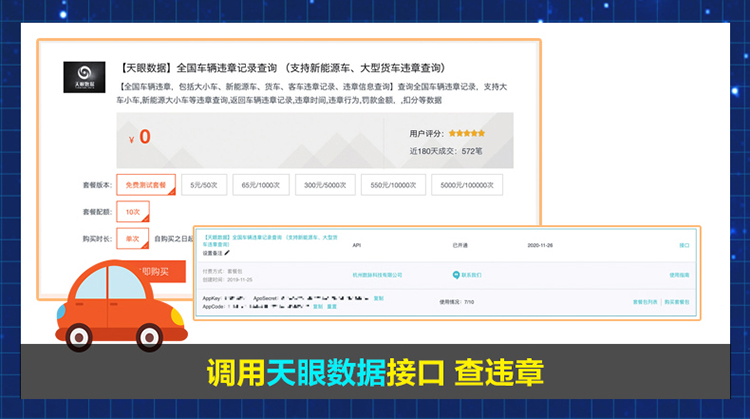Click the API type text
The image size is (750, 419).
click(x=356, y=245)
